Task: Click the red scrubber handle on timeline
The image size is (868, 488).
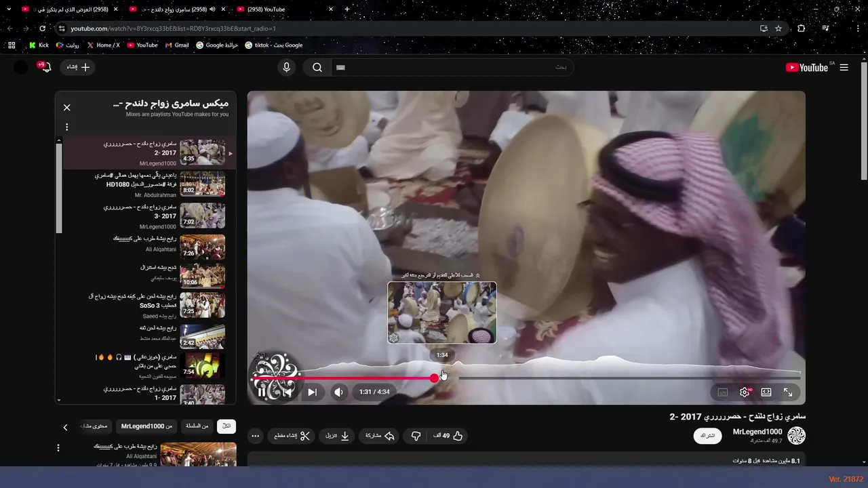Action: pyautogui.click(x=435, y=378)
